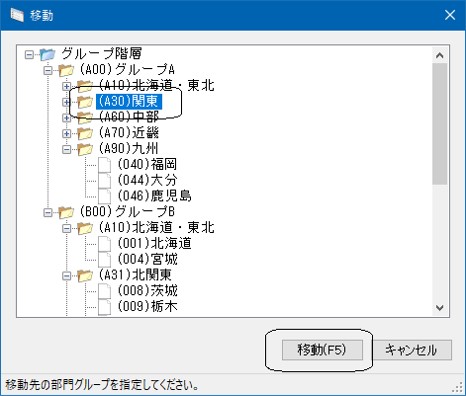Click the キャンセル button
This screenshot has width=466, height=396.
[x=412, y=350]
